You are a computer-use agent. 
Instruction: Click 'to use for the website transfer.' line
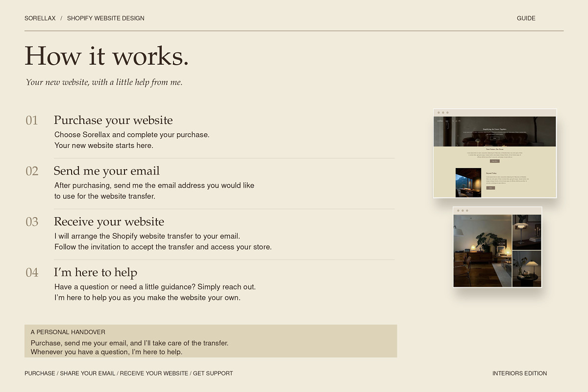[x=105, y=196]
